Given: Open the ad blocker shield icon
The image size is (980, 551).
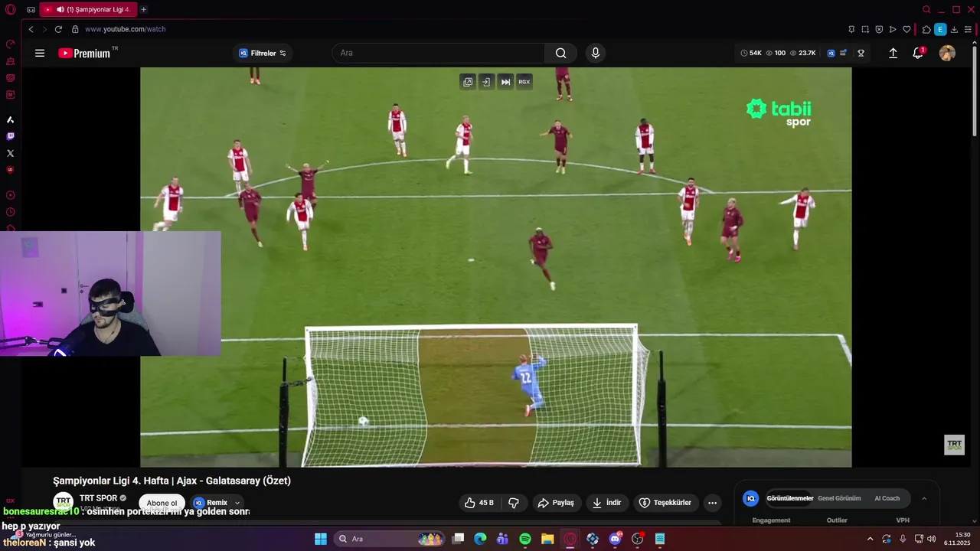Looking at the screenshot, I should 879,29.
